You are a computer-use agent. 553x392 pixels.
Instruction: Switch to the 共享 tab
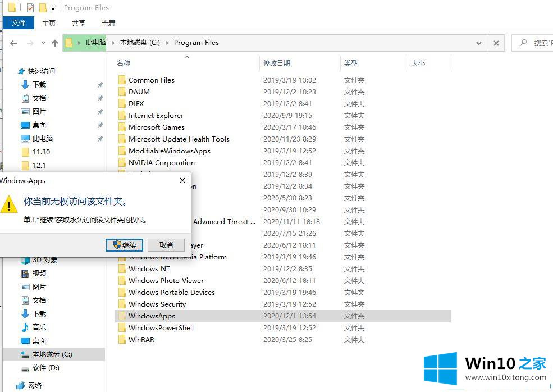(78, 23)
